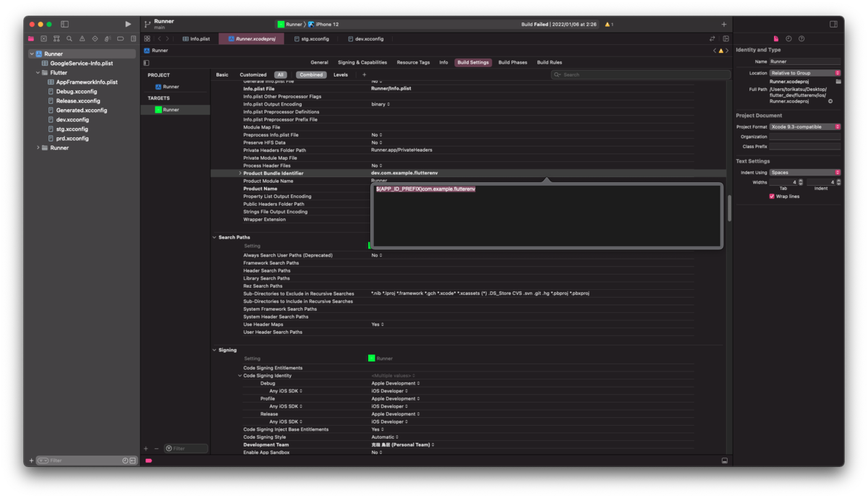Open the Location Relative to Group dropdown
868x498 pixels.
pyautogui.click(x=805, y=73)
